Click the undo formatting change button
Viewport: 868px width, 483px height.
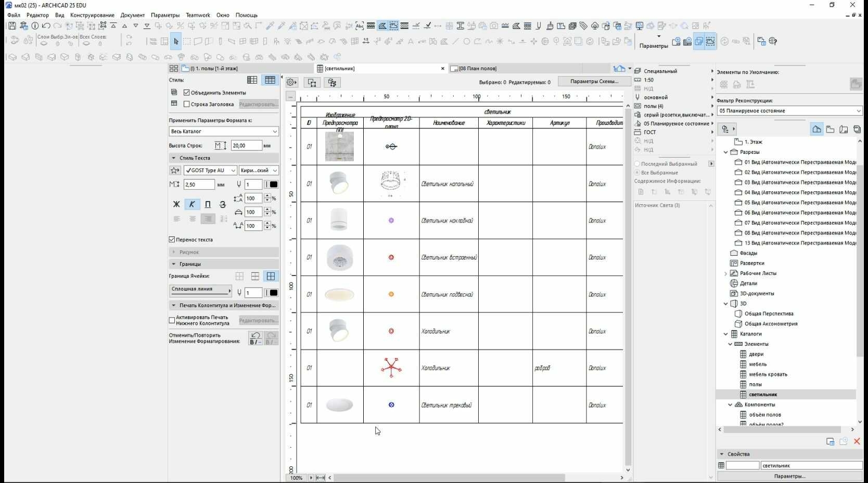[x=255, y=338]
